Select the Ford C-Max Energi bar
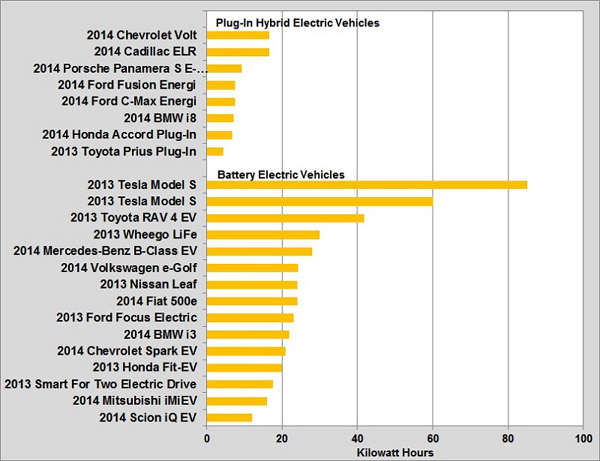The height and width of the screenshot is (461, 600). click(221, 102)
